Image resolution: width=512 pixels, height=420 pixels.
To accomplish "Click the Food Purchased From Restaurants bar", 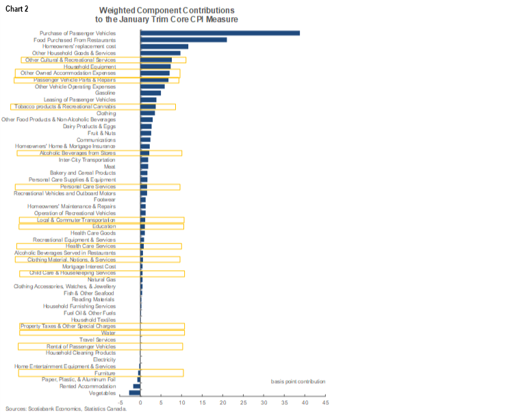I will tap(183, 40).
